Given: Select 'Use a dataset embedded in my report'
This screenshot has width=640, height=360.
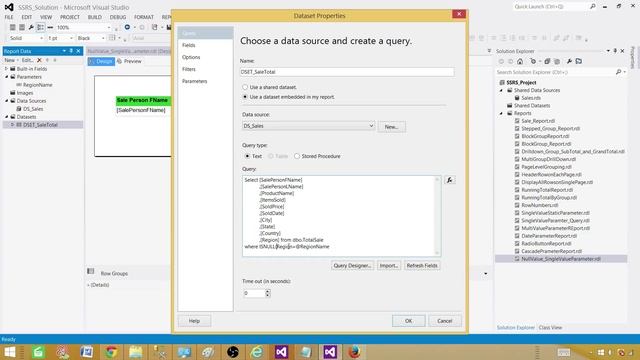Looking at the screenshot, I should [x=245, y=97].
